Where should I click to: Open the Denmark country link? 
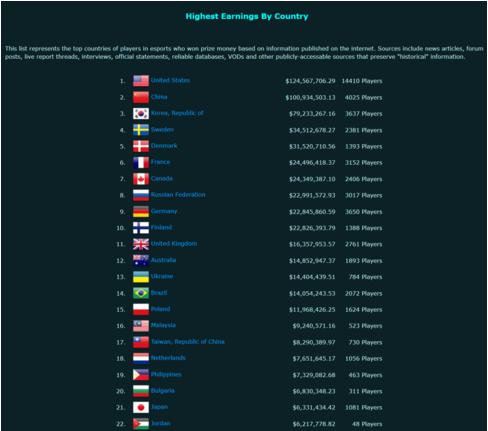click(x=164, y=146)
